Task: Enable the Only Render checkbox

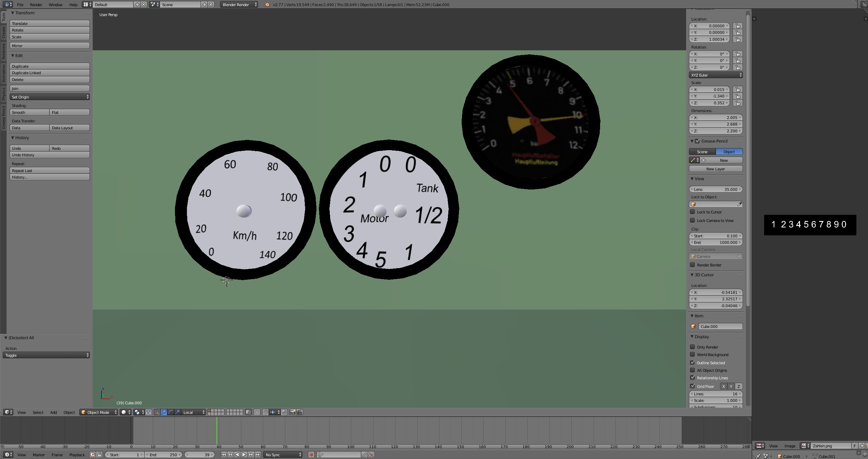Action: click(x=693, y=347)
